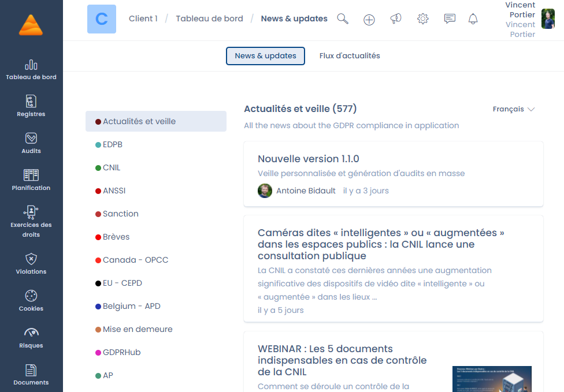Open Audits in the sidebar
This screenshot has height=392, width=564.
31,143
